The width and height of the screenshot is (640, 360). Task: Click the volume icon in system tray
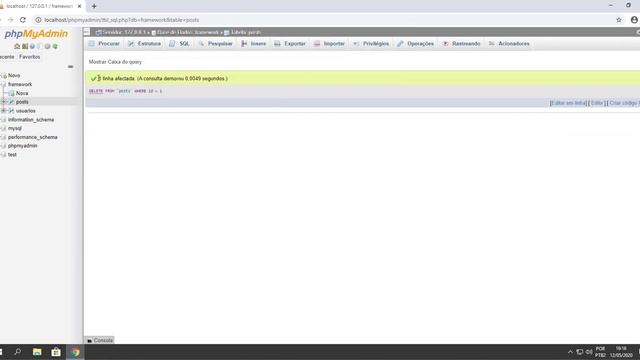click(589, 352)
